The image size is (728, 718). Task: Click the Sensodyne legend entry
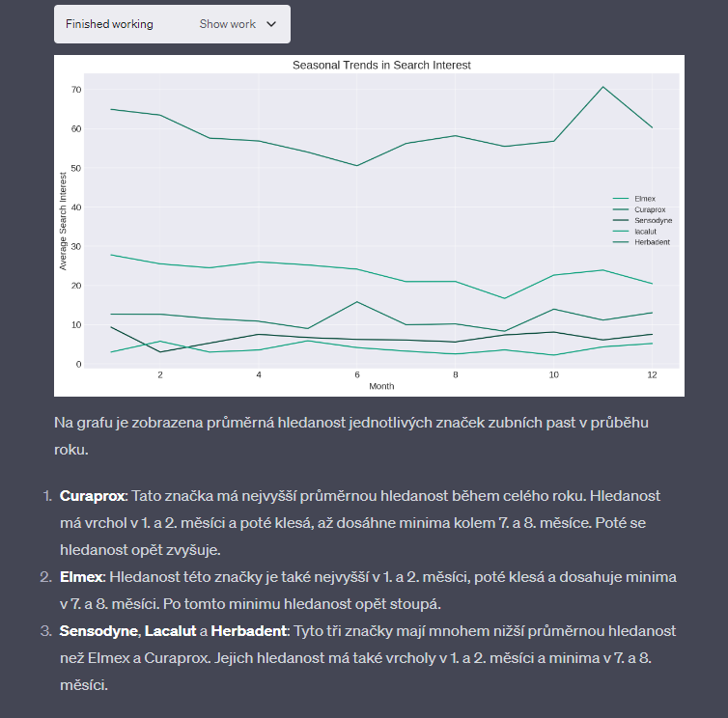coord(642,220)
